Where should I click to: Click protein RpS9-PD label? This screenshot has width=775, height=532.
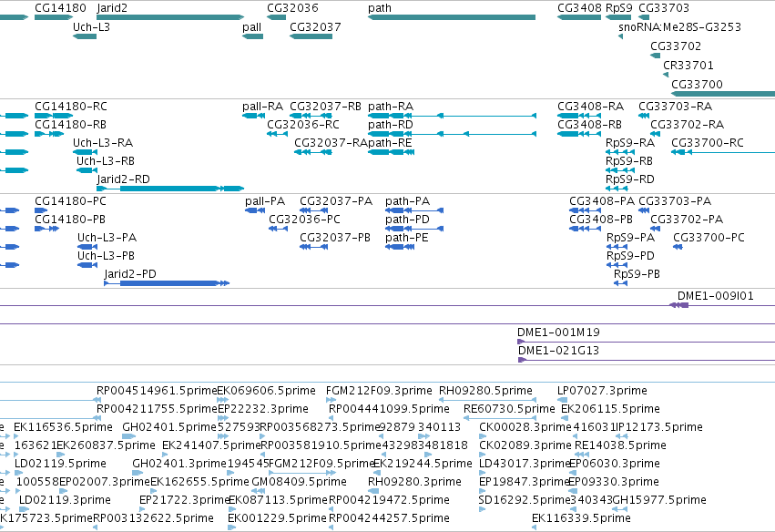click(x=630, y=256)
